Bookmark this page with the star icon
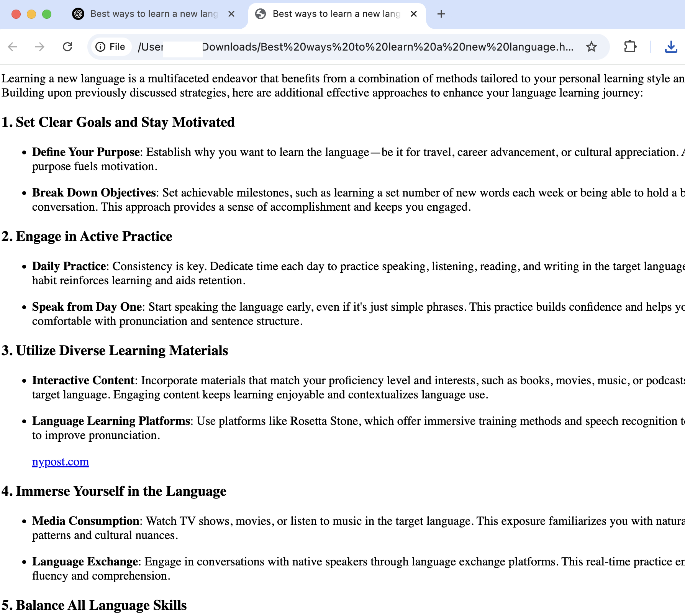 click(592, 47)
